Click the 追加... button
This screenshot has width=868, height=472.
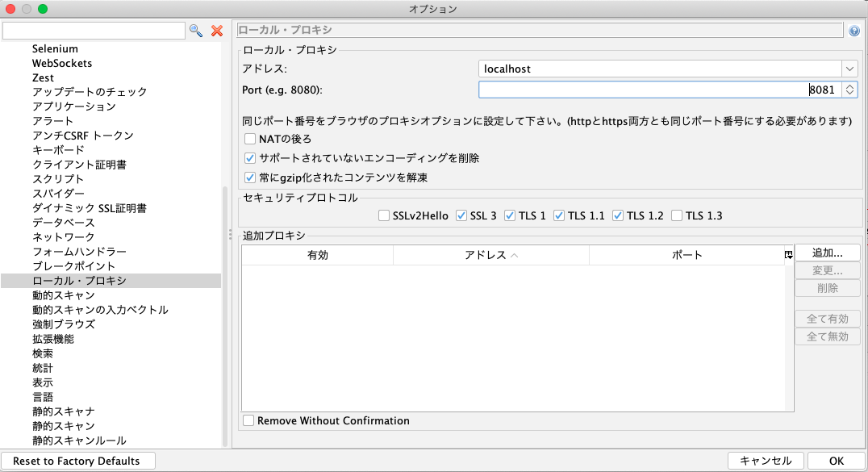click(828, 253)
